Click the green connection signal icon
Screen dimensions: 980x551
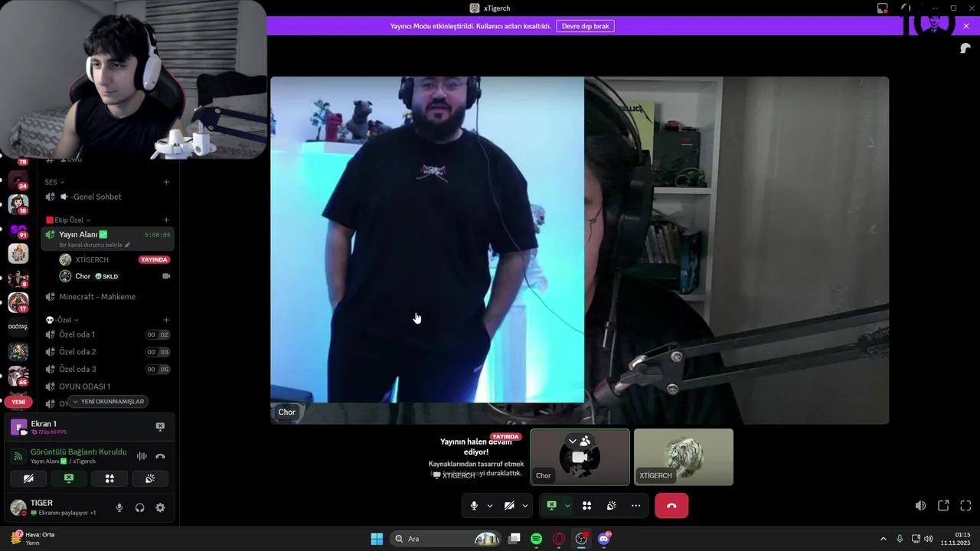tap(18, 456)
